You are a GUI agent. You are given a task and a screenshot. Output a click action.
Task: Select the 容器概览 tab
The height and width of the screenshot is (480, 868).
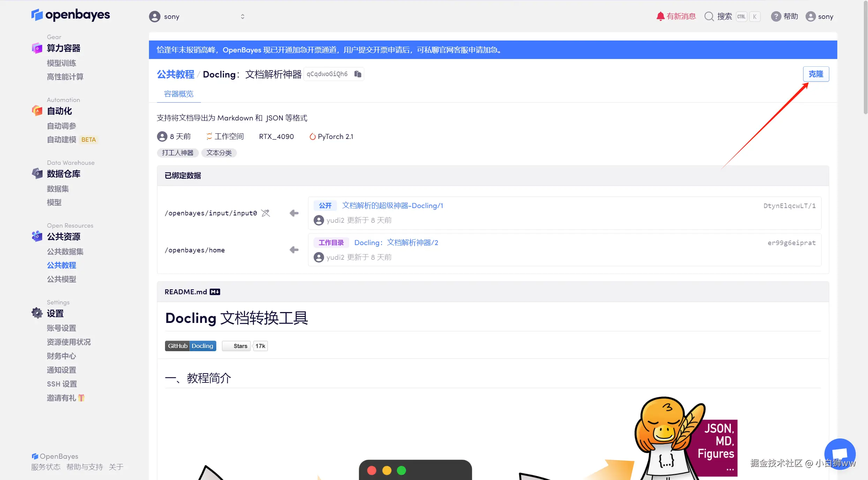179,94
